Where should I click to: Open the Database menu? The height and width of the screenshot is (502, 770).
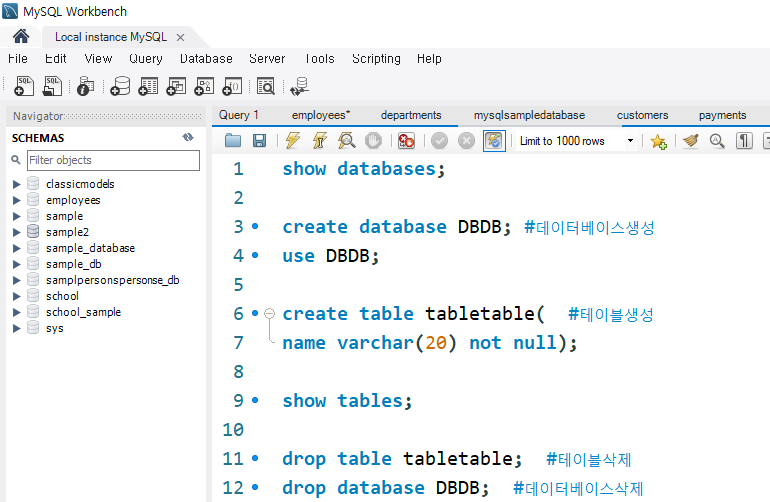(206, 58)
